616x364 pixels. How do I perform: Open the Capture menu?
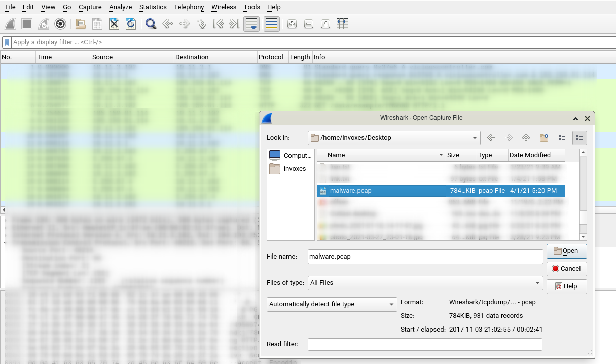pyautogui.click(x=90, y=7)
